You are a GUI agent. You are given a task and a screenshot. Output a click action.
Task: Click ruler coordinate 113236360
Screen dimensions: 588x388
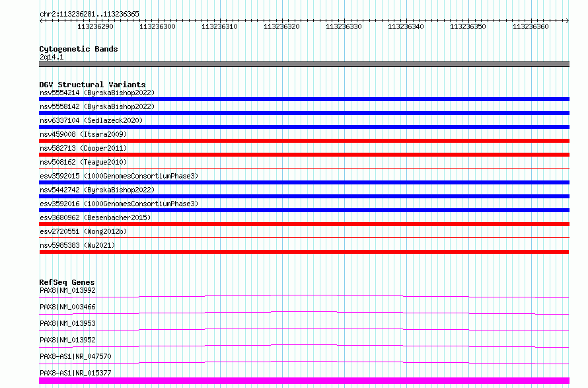531,26
